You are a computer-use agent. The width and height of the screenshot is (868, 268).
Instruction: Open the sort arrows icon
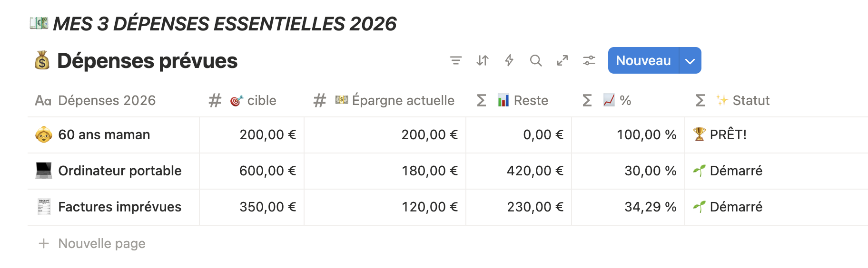click(482, 60)
